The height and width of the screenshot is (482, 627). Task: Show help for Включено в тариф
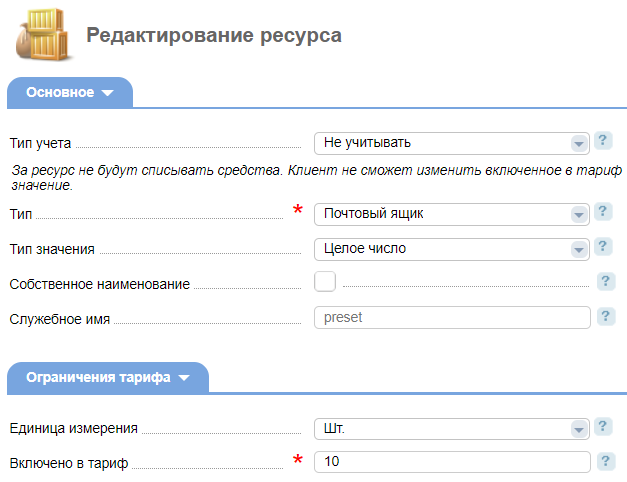click(606, 461)
